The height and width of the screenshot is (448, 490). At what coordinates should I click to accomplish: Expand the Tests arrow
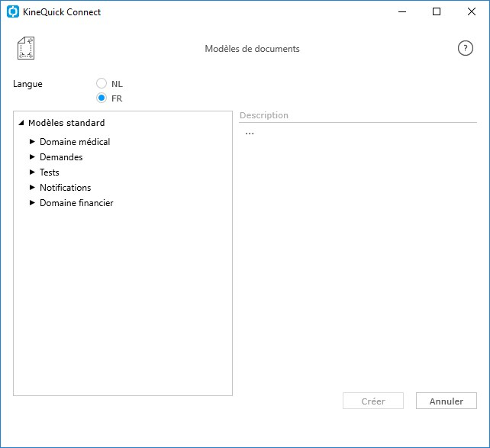click(32, 172)
